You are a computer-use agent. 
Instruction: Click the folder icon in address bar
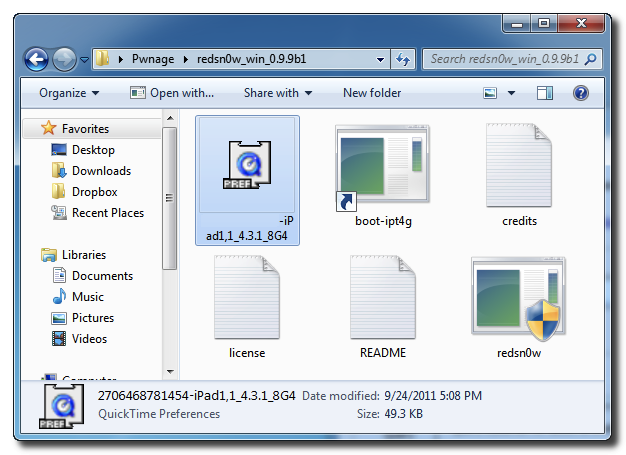(103, 59)
